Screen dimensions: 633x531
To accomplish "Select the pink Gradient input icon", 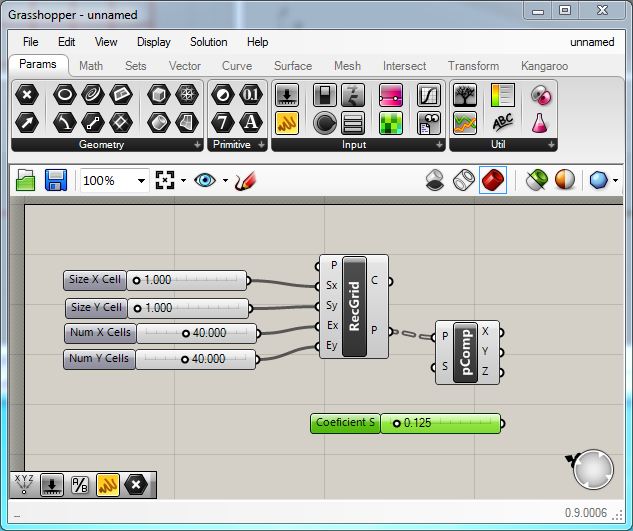I will click(391, 95).
